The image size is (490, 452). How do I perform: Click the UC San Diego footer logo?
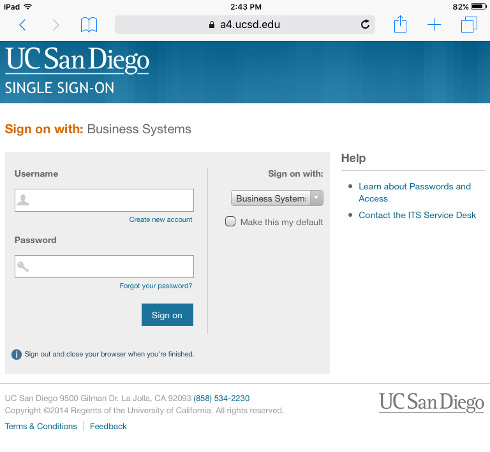[x=431, y=402]
